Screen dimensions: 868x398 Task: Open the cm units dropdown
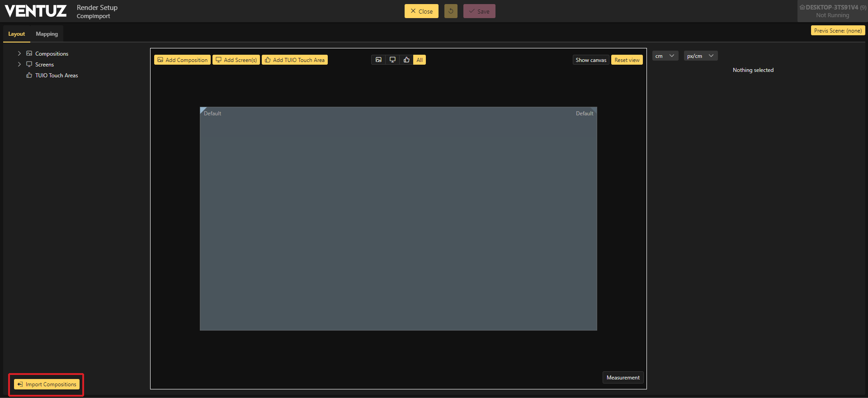click(x=665, y=56)
